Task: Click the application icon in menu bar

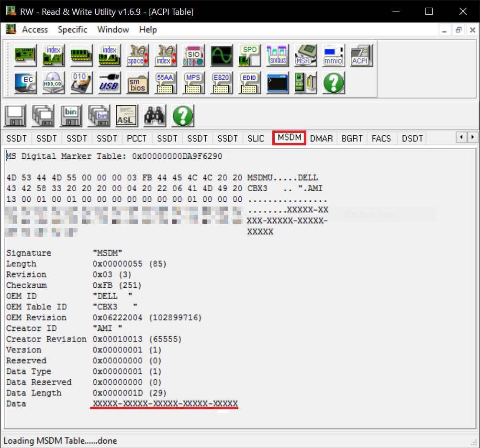Action: (11, 29)
